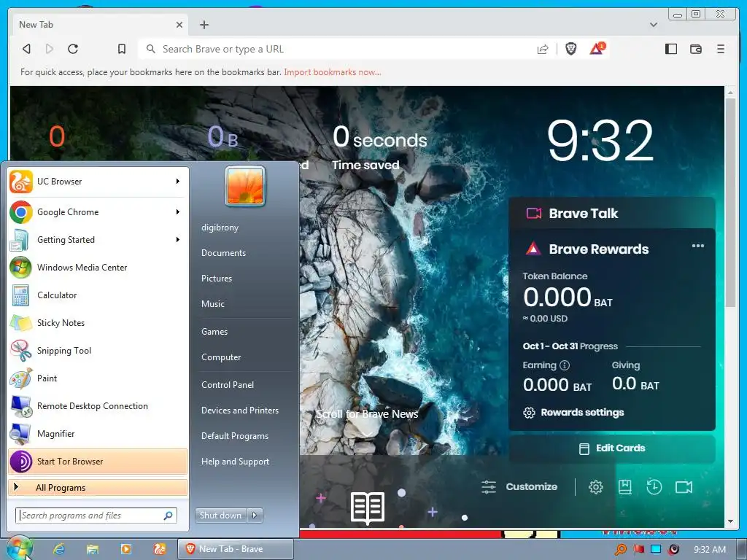Click Import bookmarks now link
The width and height of the screenshot is (747, 560).
click(x=332, y=72)
